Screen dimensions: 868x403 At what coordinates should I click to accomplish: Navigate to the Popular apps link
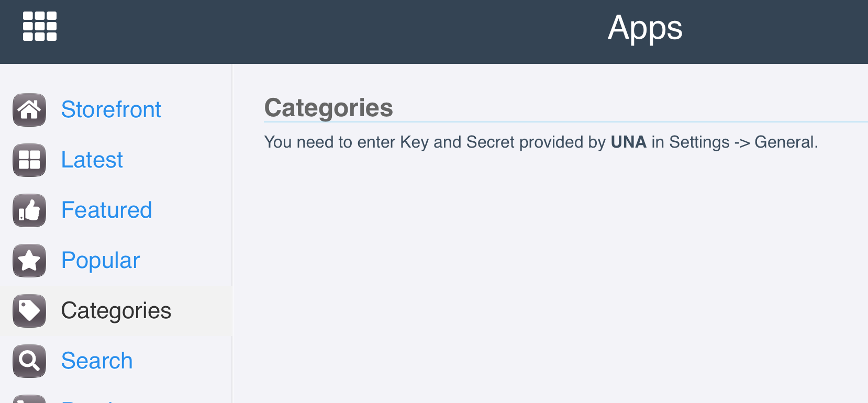pos(101,261)
